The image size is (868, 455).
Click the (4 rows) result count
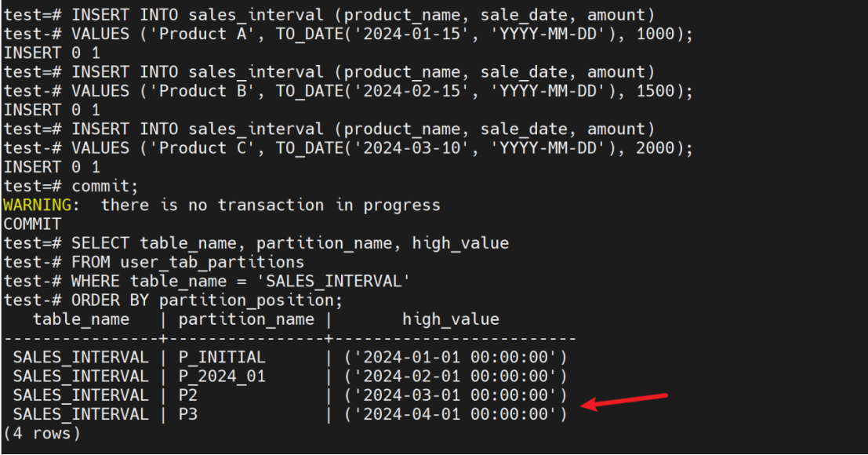[x=42, y=433]
